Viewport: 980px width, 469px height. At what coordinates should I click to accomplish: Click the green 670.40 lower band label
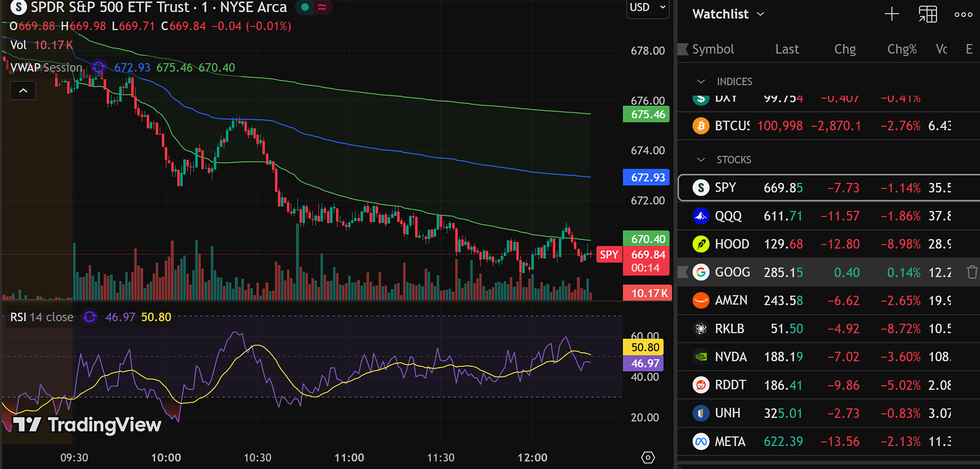click(646, 239)
